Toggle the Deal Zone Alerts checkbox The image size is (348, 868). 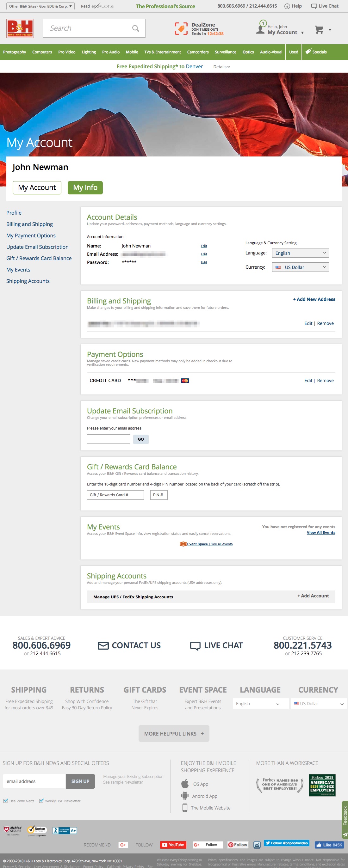6,801
